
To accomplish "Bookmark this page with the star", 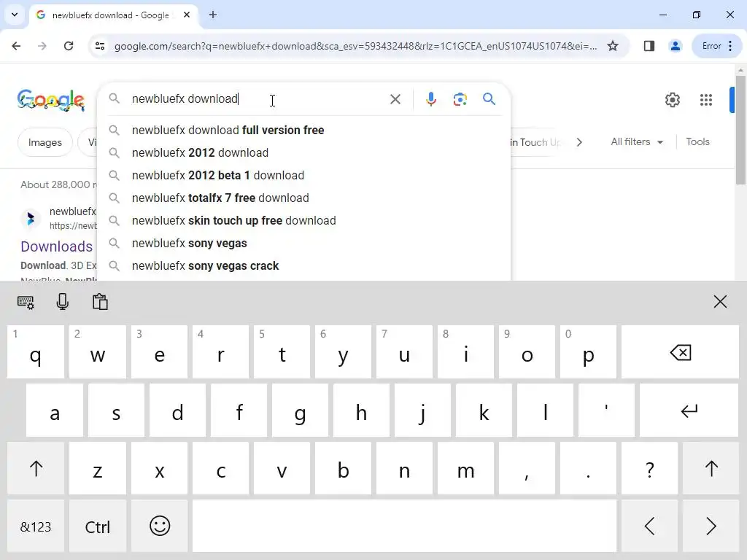I will coord(613,46).
